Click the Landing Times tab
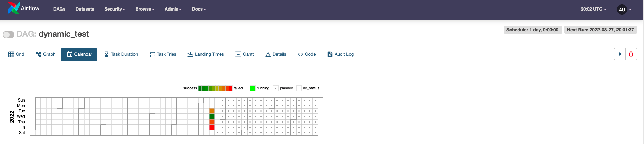 (206, 54)
